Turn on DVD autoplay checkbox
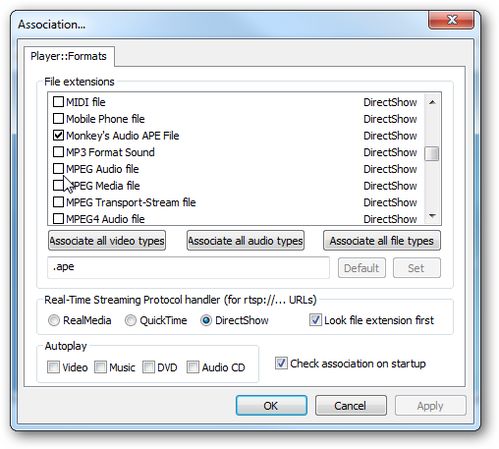The width and height of the screenshot is (499, 449). click(148, 367)
